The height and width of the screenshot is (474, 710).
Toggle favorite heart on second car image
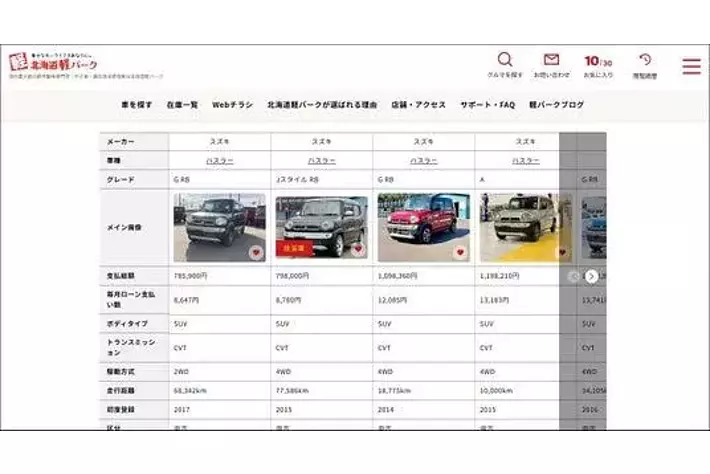click(x=358, y=251)
